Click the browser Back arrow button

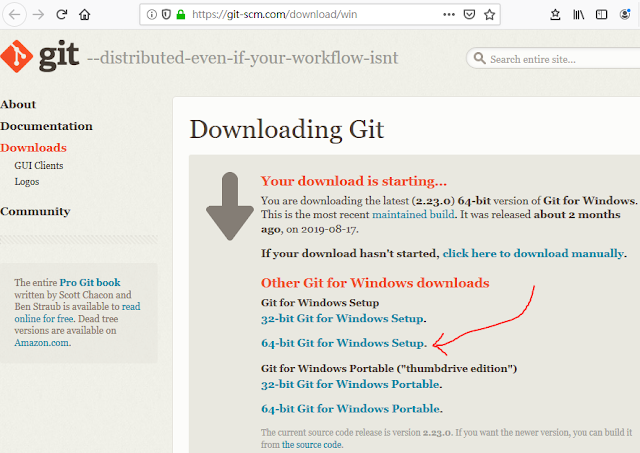click(x=15, y=15)
